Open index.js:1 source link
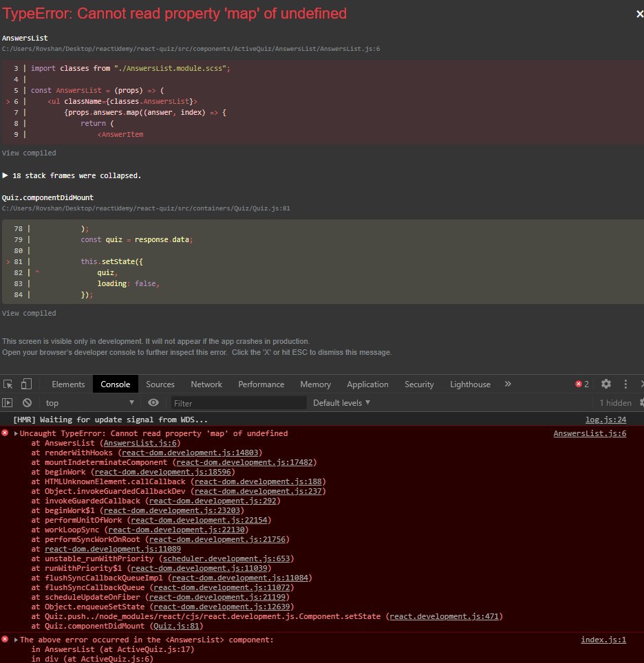This screenshot has height=663, width=644. click(603, 640)
